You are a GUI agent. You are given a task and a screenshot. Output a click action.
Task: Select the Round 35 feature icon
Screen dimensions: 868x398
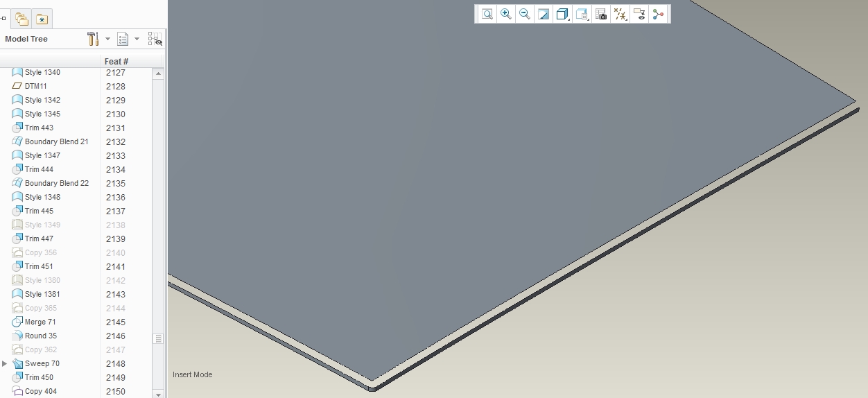tap(17, 336)
